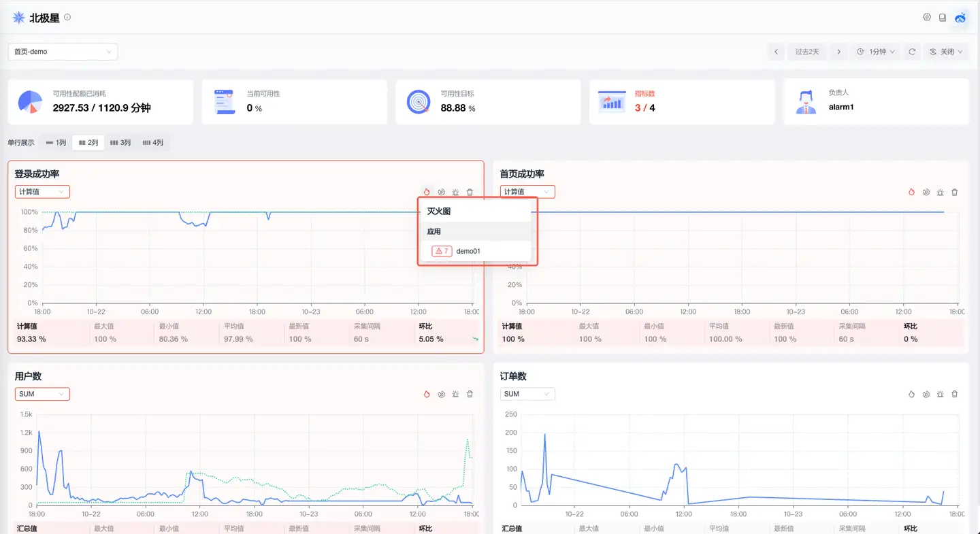Open the settings gear in top header
Image resolution: width=980 pixels, height=534 pixels.
click(x=926, y=18)
